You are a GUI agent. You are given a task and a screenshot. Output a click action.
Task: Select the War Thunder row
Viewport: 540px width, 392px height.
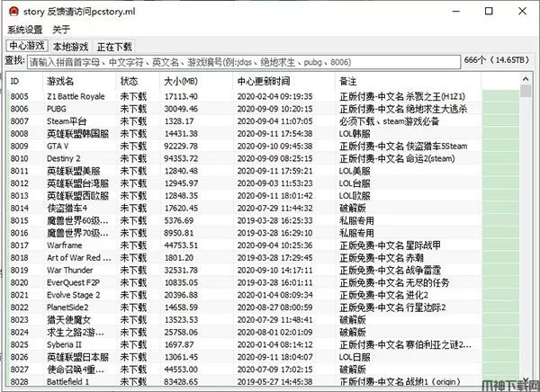(263, 270)
